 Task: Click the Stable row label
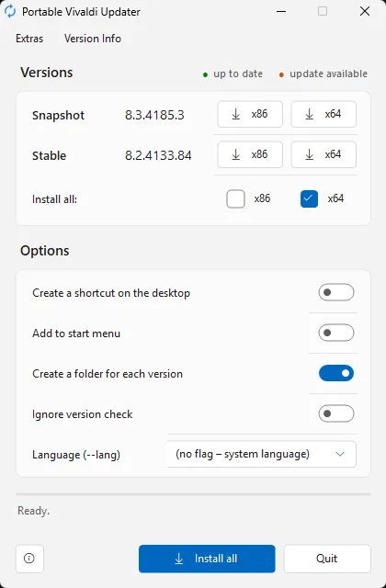(49, 155)
